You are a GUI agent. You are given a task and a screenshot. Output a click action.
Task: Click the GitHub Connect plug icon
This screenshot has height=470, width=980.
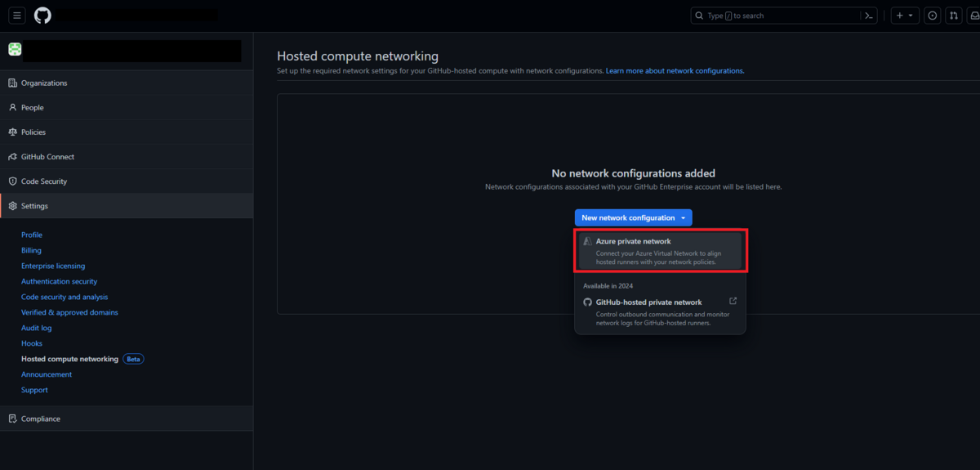click(x=12, y=156)
